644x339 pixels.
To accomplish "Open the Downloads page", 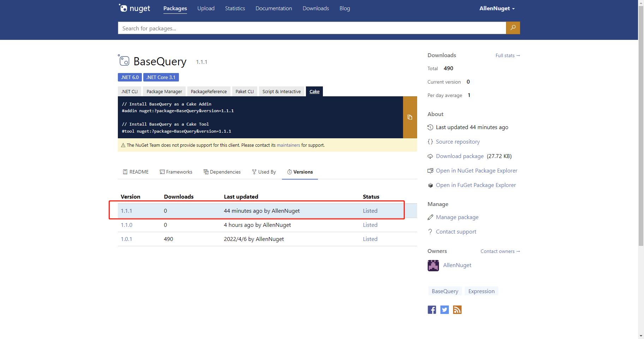I will point(316,8).
